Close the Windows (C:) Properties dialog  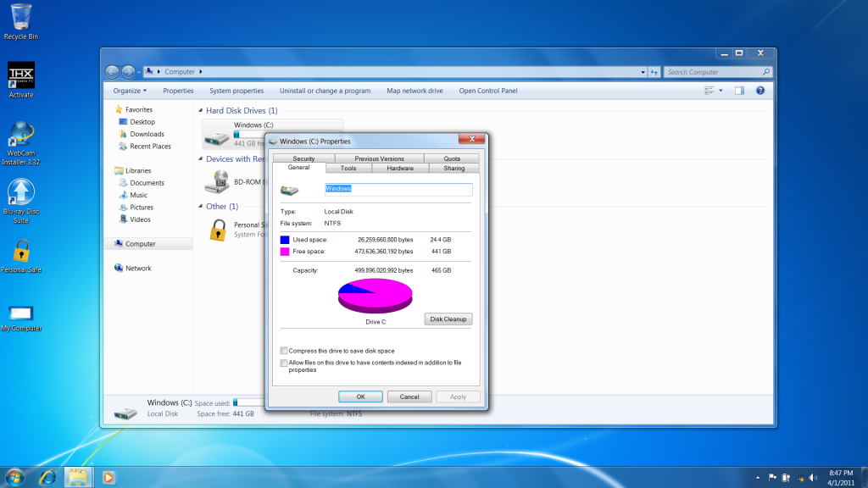(x=472, y=139)
